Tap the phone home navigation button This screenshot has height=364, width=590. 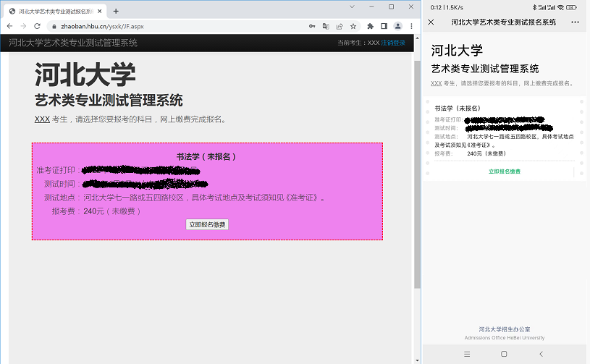[x=504, y=354]
